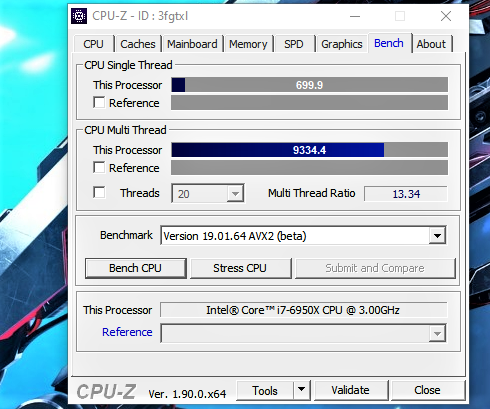
Task: Click the Stress CPU button
Action: pos(240,268)
